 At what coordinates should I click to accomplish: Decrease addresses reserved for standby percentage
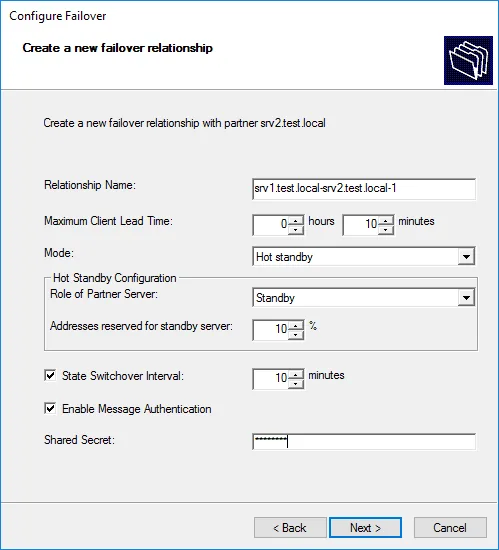tap(296, 335)
